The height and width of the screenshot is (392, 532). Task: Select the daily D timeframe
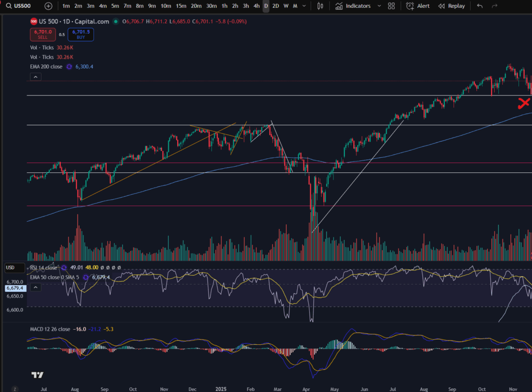point(266,6)
